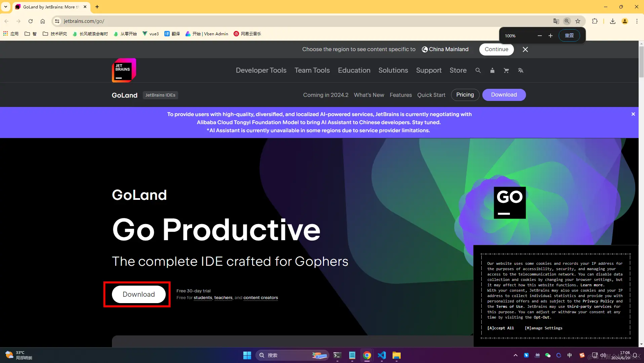Open the Windows Start menu
This screenshot has width=644, height=363.
[x=247, y=355]
